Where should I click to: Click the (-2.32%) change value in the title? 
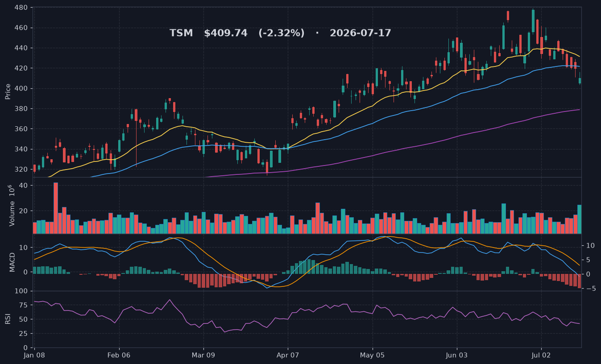(282, 33)
